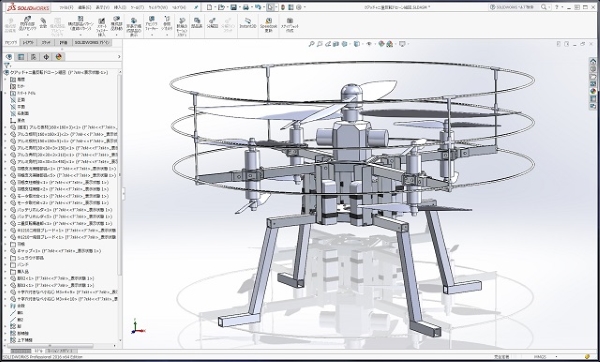Open the second menu bar item (編集)
Image resolution: width=600 pixels, height=362 pixels.
[x=85, y=7]
